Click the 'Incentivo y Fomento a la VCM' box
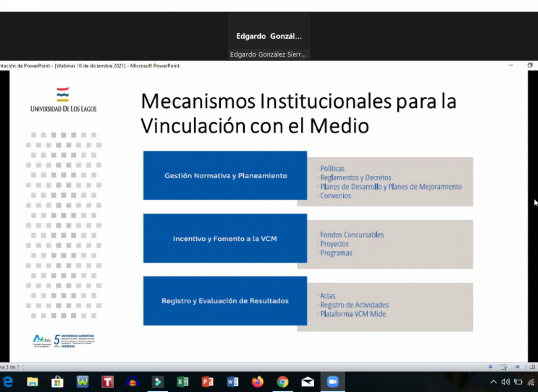This screenshot has width=538, height=392. pos(225,238)
